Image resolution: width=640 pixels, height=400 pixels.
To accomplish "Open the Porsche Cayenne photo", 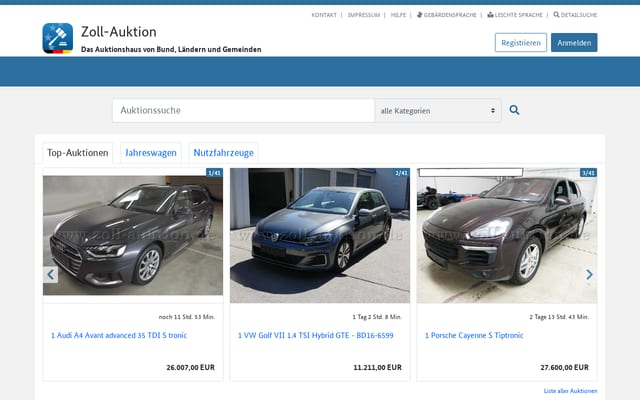I will coord(507,236).
